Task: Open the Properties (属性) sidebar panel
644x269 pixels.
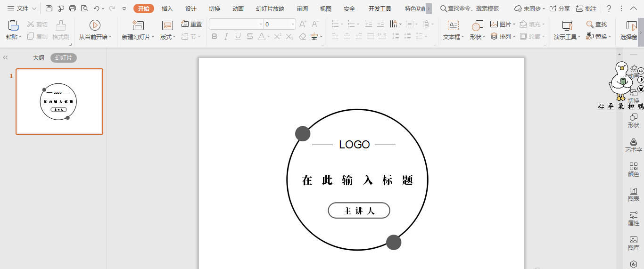Action: click(x=633, y=219)
